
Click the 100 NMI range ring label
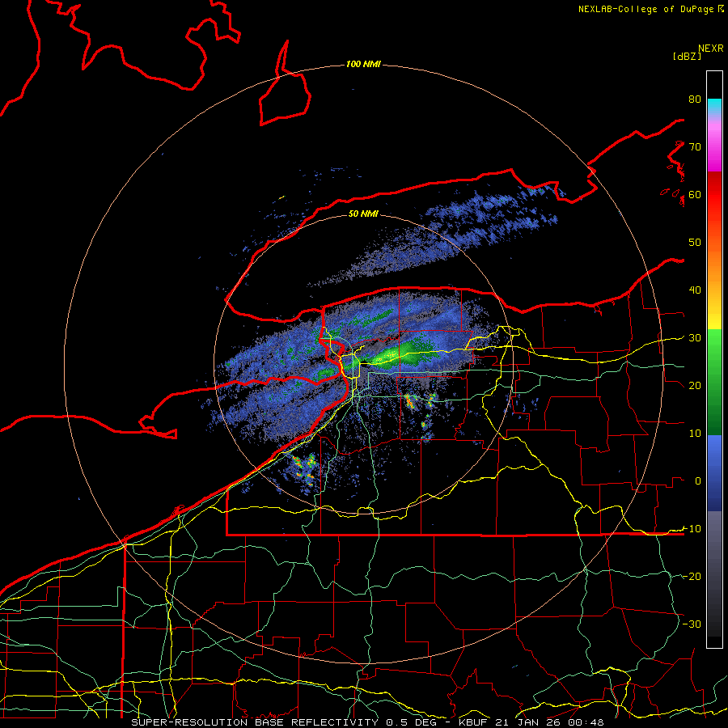pyautogui.click(x=363, y=64)
